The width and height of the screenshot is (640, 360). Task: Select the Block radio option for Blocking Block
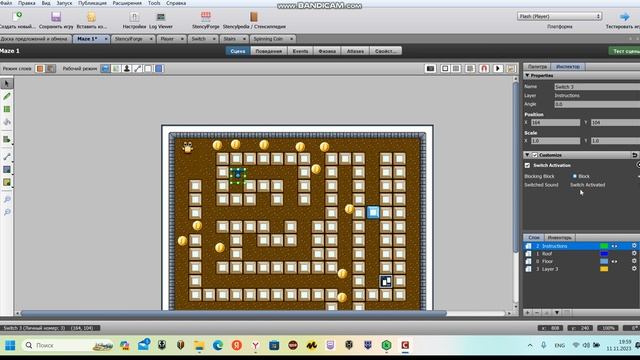[574, 176]
